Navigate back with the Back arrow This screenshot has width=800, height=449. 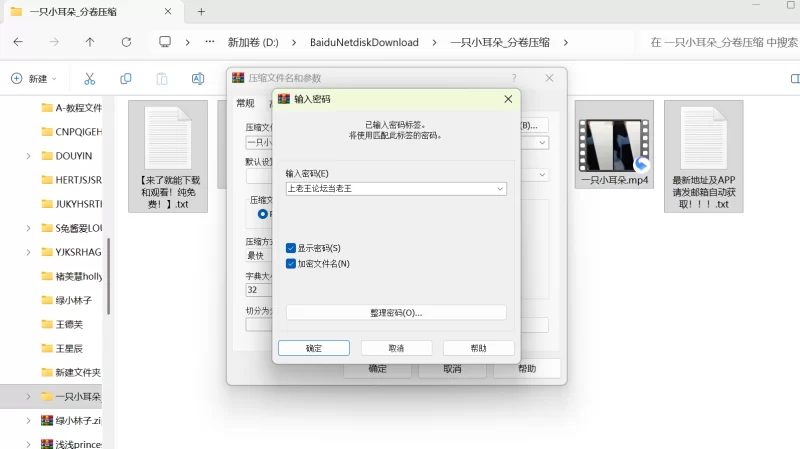click(x=18, y=42)
